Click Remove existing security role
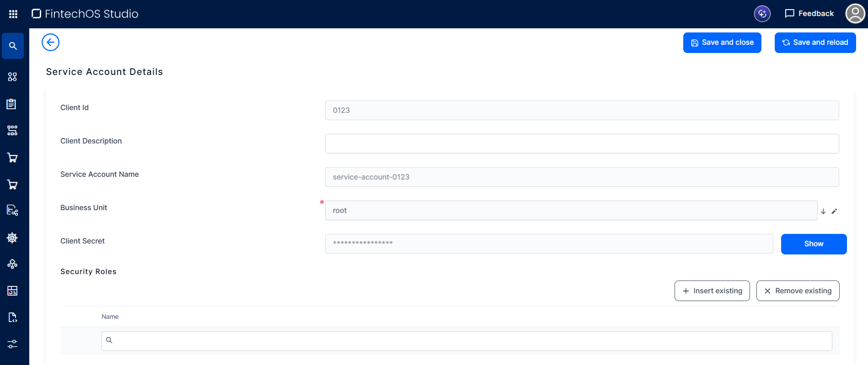Screen dimensions: 868x365 [x=798, y=291]
